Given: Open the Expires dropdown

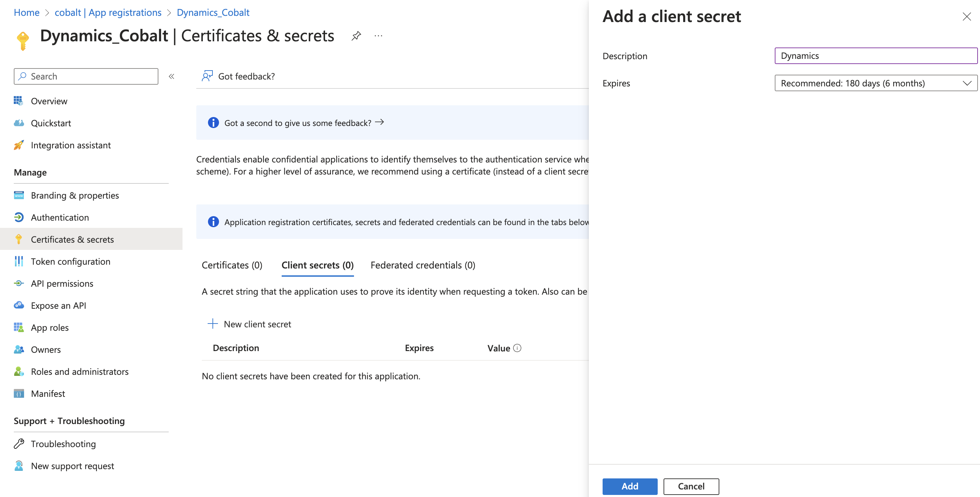Looking at the screenshot, I should tap(875, 83).
